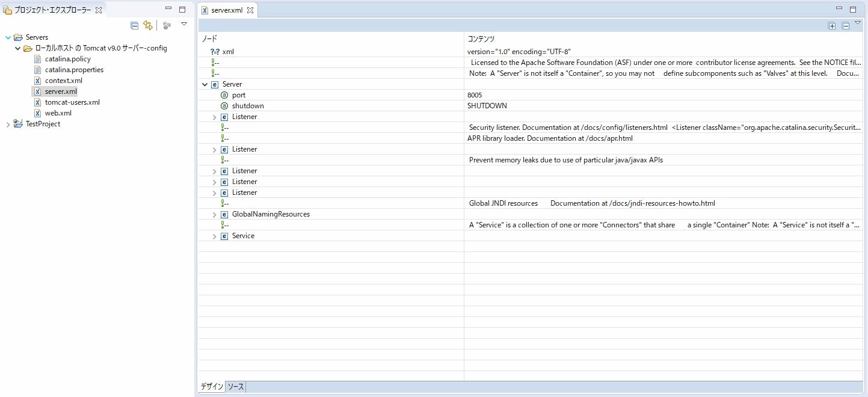Click the ノード column header
Image resolution: width=868 pixels, height=397 pixels.
[331, 38]
